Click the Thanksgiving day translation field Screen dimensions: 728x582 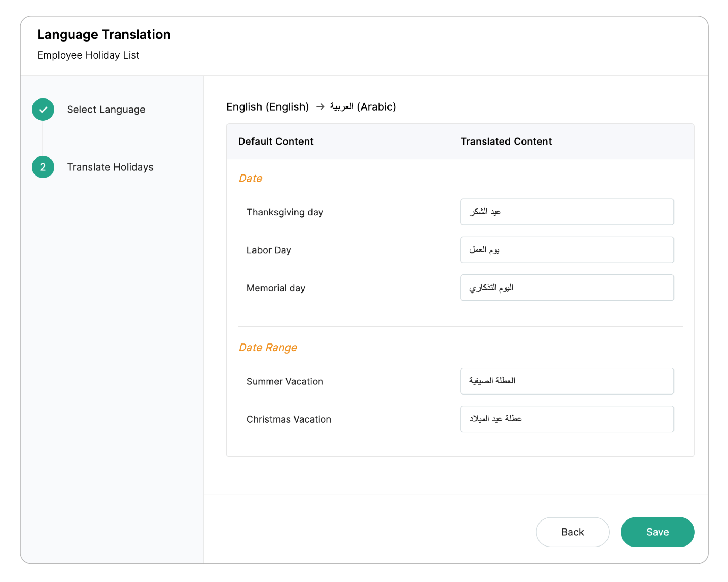(567, 212)
